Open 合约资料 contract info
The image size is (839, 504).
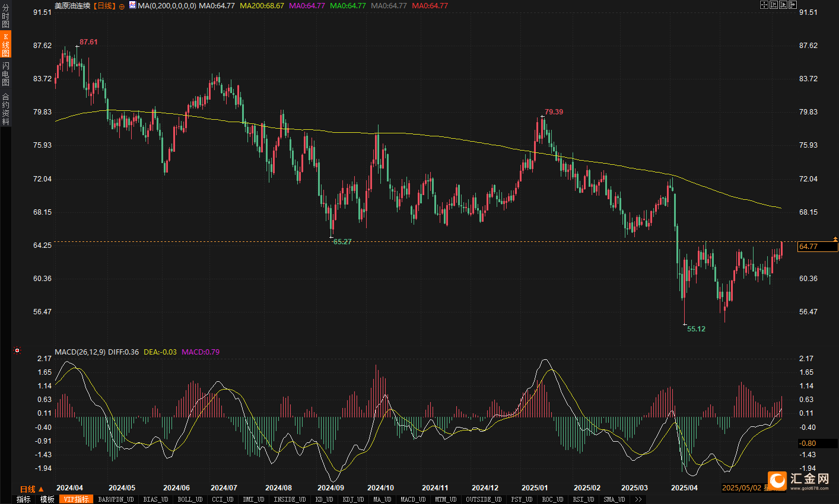pyautogui.click(x=5, y=109)
